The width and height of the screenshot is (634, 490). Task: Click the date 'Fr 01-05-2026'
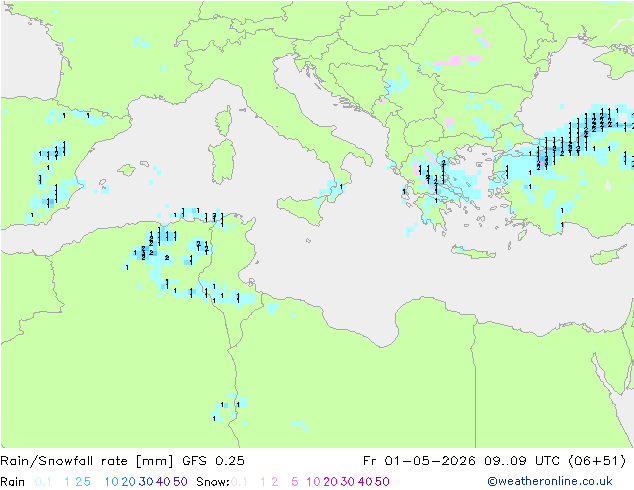coord(419,461)
